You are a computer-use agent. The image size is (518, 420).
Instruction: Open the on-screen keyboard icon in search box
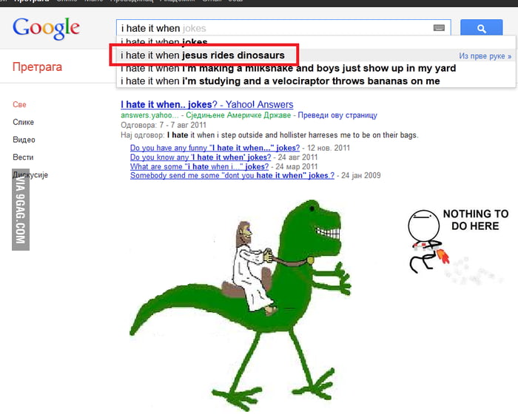pos(439,28)
